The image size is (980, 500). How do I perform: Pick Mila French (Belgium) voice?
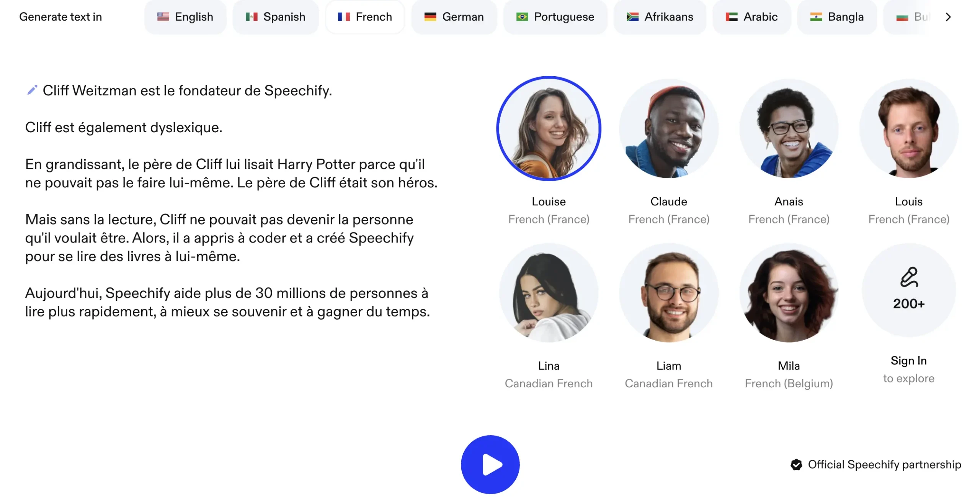(x=789, y=293)
